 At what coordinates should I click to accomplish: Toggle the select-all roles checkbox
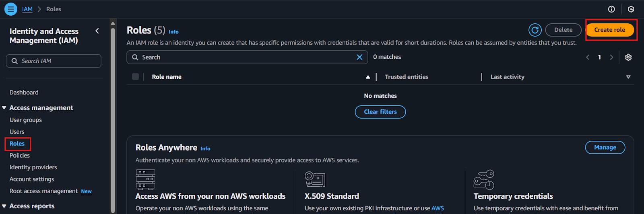[x=135, y=76]
